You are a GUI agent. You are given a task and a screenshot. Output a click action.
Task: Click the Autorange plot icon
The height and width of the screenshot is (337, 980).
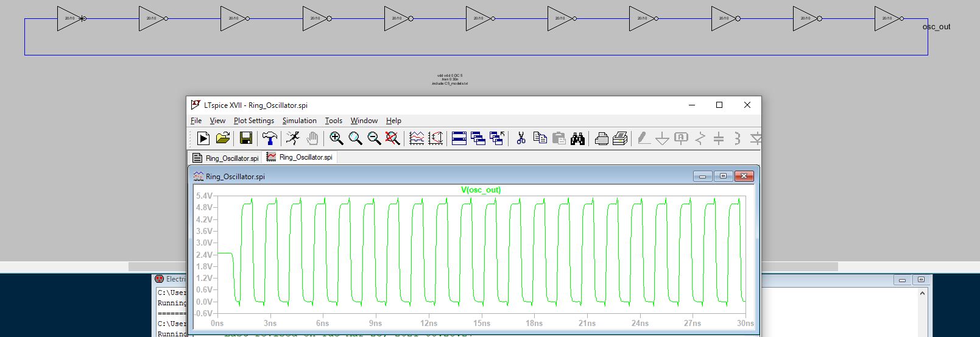tap(435, 138)
